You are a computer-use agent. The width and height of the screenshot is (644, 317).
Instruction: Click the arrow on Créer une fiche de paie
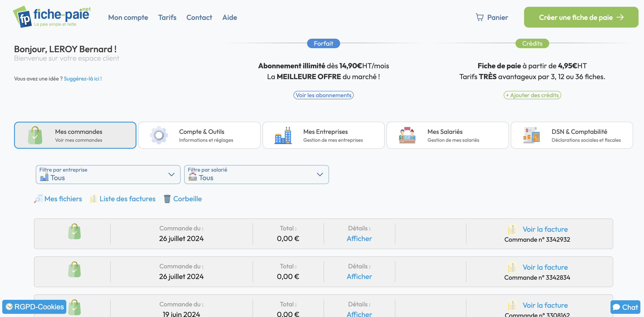tap(620, 17)
